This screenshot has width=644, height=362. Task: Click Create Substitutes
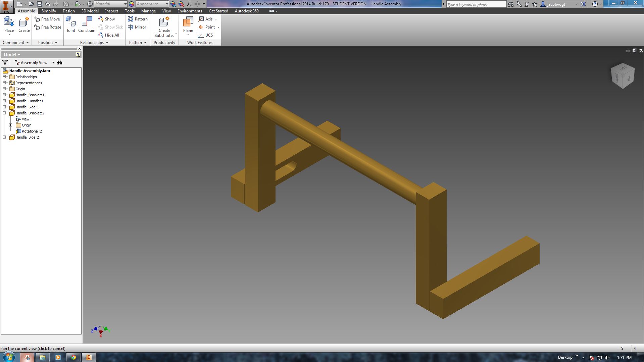[164, 27]
